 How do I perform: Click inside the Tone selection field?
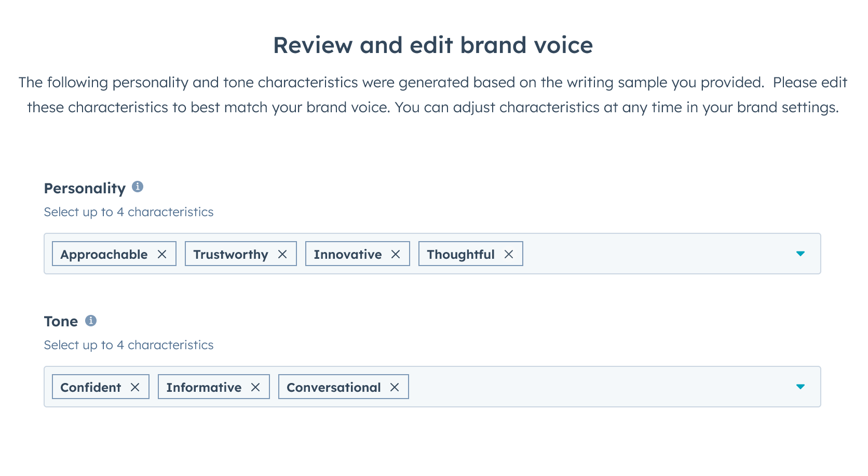[x=597, y=387]
